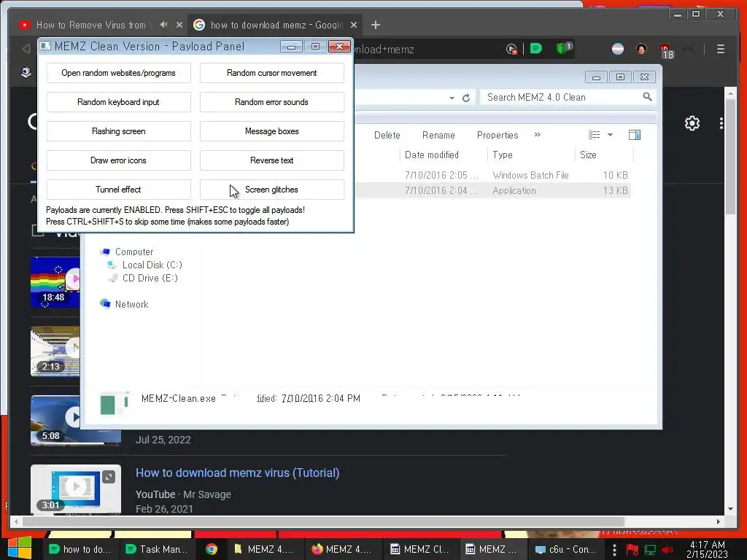Mute the YouTube tab audio icon

coord(164,24)
